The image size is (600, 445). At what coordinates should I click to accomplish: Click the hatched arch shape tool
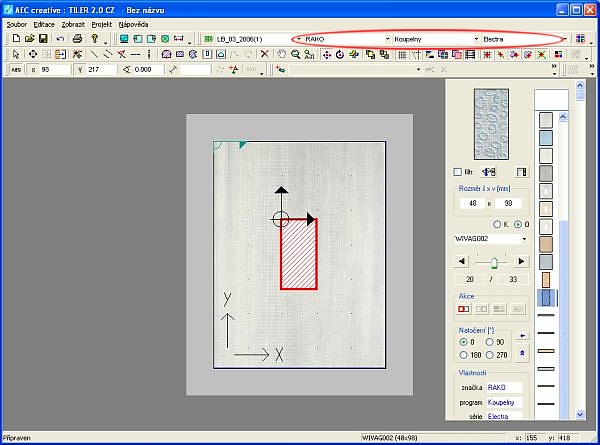pos(166,54)
